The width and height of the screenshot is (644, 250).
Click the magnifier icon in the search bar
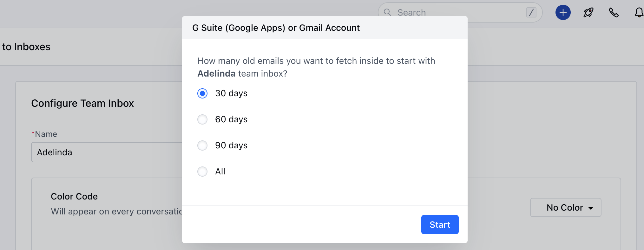click(387, 12)
